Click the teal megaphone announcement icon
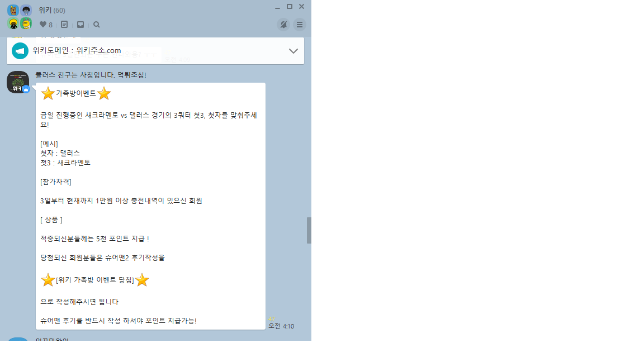 [20, 51]
